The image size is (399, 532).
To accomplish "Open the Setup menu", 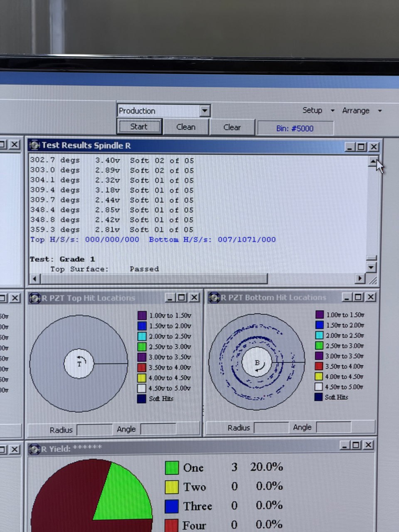I will click(x=318, y=110).
